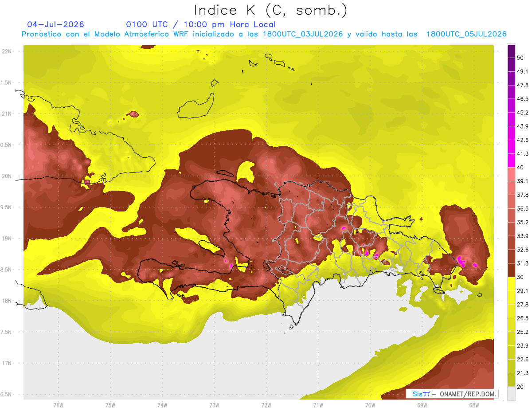Click the color scale value "20"
The height and width of the screenshot is (411, 532).
(x=520, y=387)
